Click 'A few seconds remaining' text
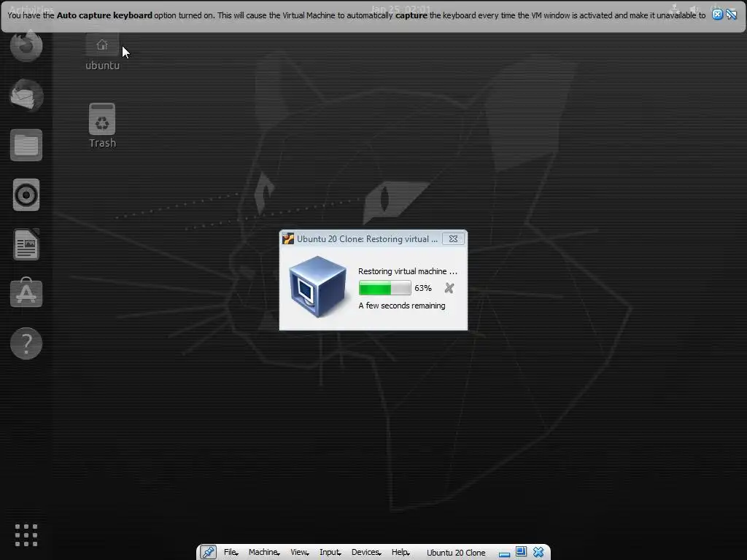Viewport: 747px width, 560px height. point(402,306)
